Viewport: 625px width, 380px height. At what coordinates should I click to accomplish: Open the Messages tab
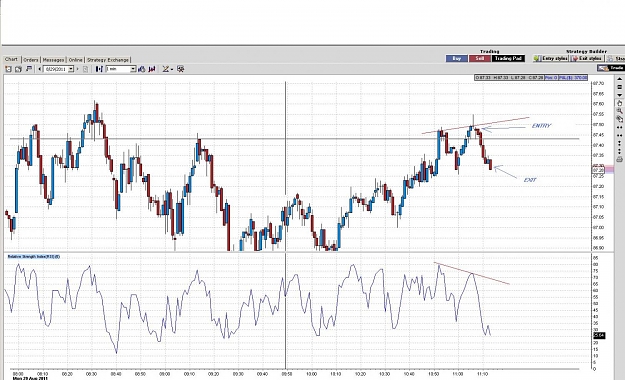[53, 60]
